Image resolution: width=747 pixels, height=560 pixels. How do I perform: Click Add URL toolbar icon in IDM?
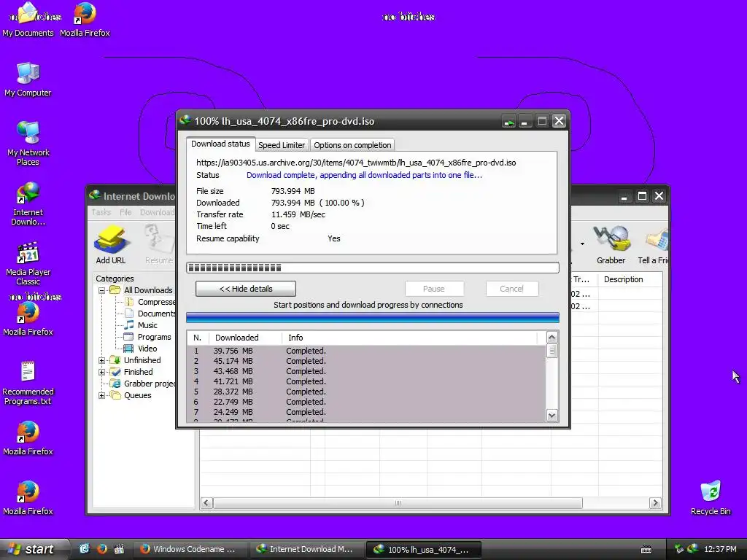click(x=111, y=245)
